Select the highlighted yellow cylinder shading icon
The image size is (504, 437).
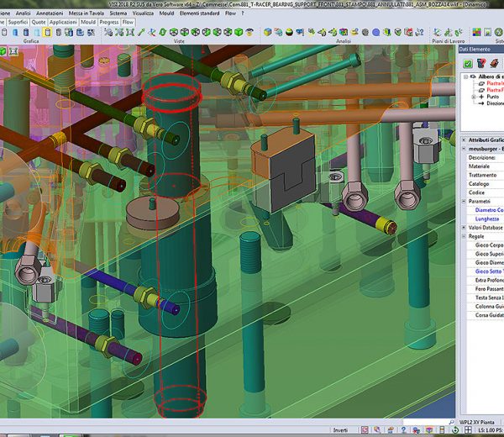[47, 32]
